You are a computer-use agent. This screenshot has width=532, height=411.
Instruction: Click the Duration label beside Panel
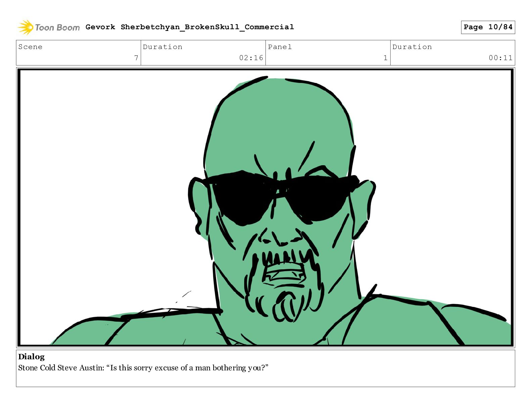[412, 47]
